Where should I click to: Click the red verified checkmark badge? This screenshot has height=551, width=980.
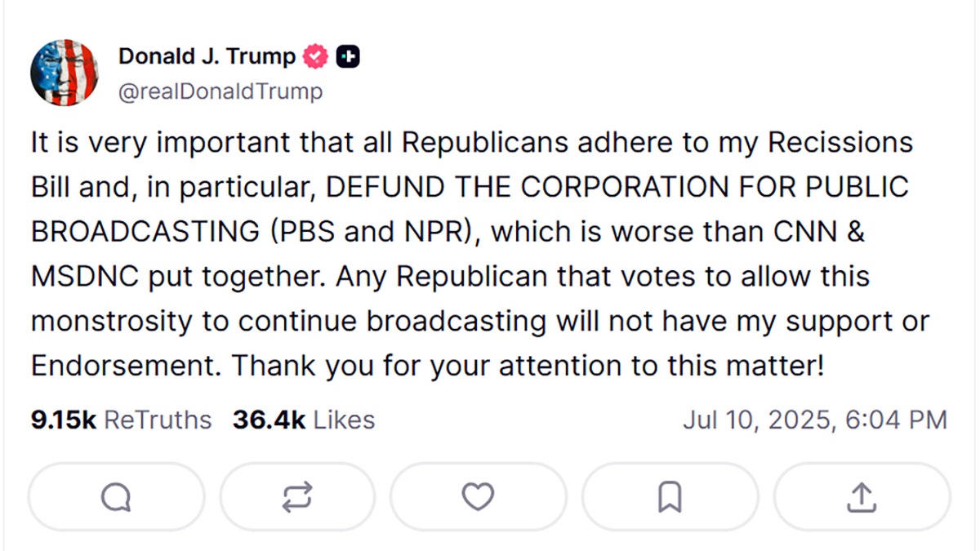click(315, 57)
